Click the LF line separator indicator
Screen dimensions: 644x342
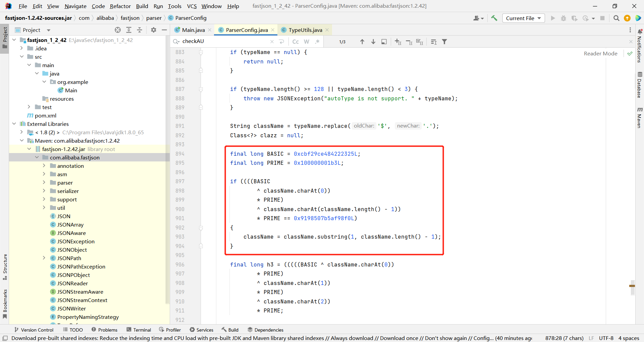[x=591, y=338]
